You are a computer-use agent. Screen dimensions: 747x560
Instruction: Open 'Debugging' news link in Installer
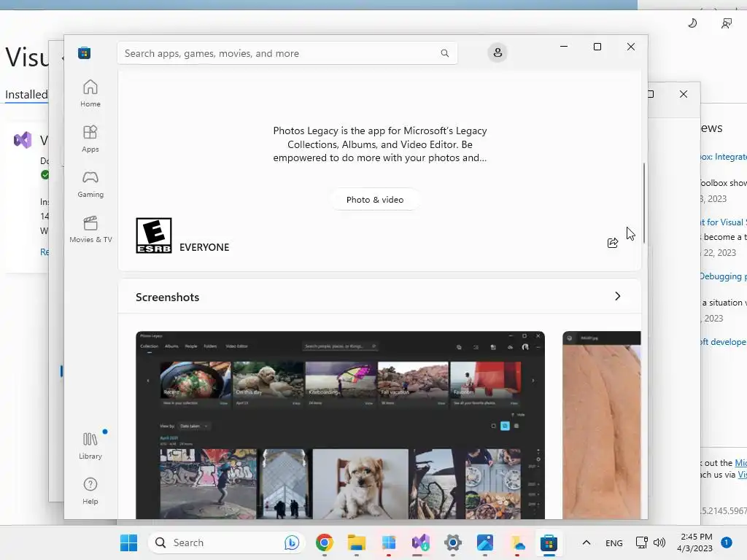point(723,276)
